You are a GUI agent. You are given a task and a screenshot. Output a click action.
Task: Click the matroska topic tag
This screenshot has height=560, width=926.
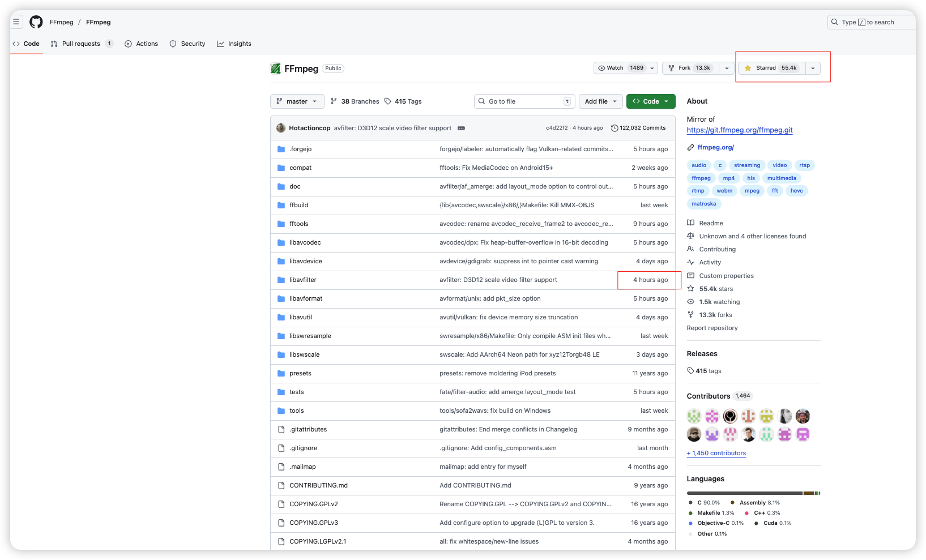[x=704, y=204]
